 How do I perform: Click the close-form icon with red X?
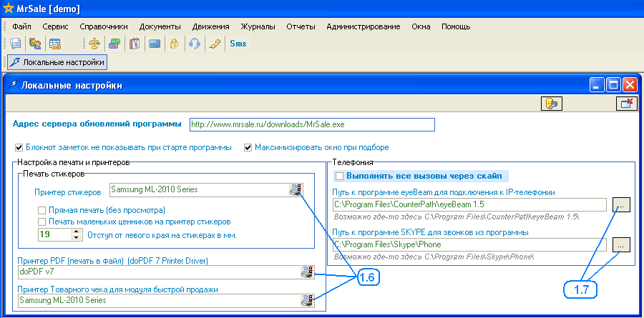pos(627,104)
